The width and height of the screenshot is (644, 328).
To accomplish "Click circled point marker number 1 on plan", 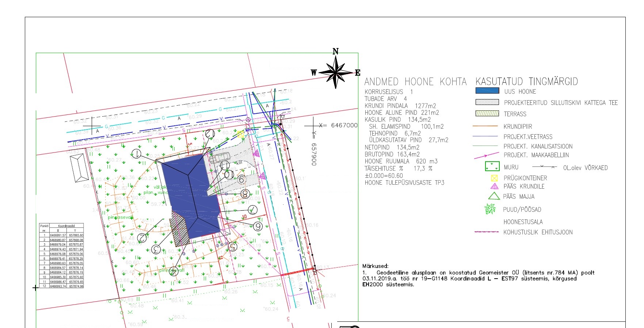I will [x=137, y=154].
